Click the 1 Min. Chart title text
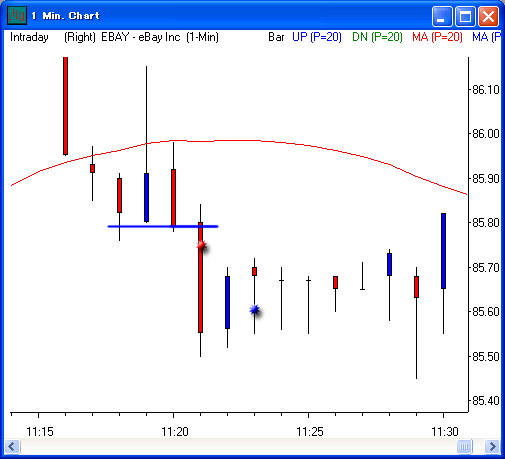 coord(65,16)
